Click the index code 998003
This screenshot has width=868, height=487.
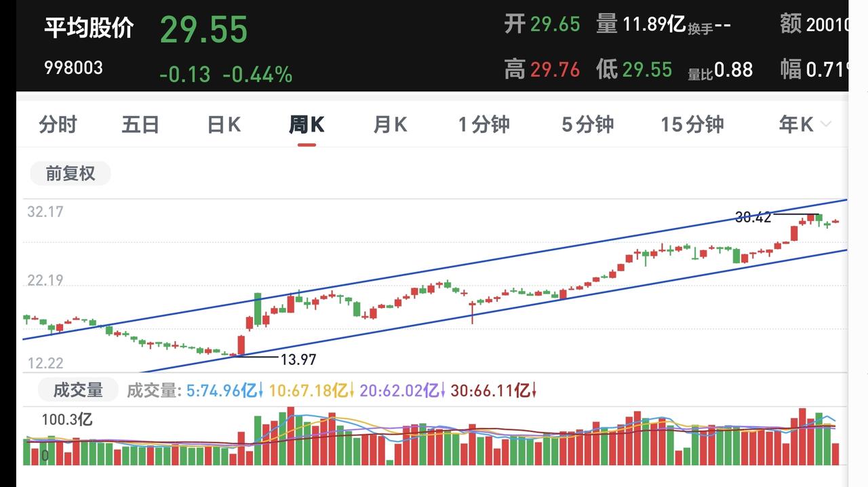click(x=73, y=68)
